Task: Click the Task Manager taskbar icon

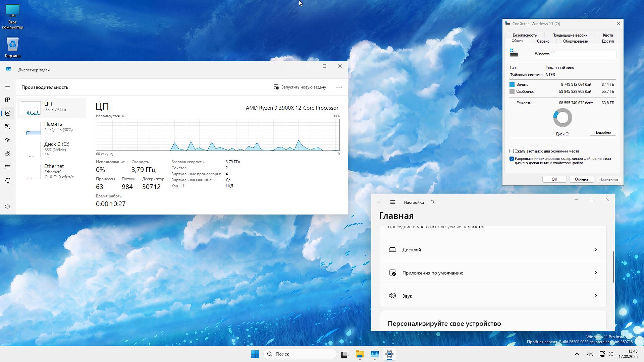Action: pos(374,354)
